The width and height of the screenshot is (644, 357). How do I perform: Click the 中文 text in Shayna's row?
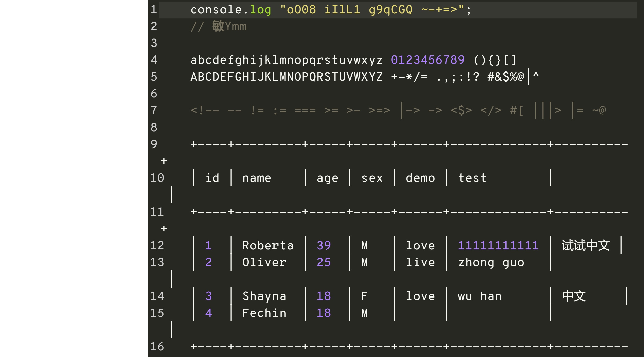pos(574,296)
